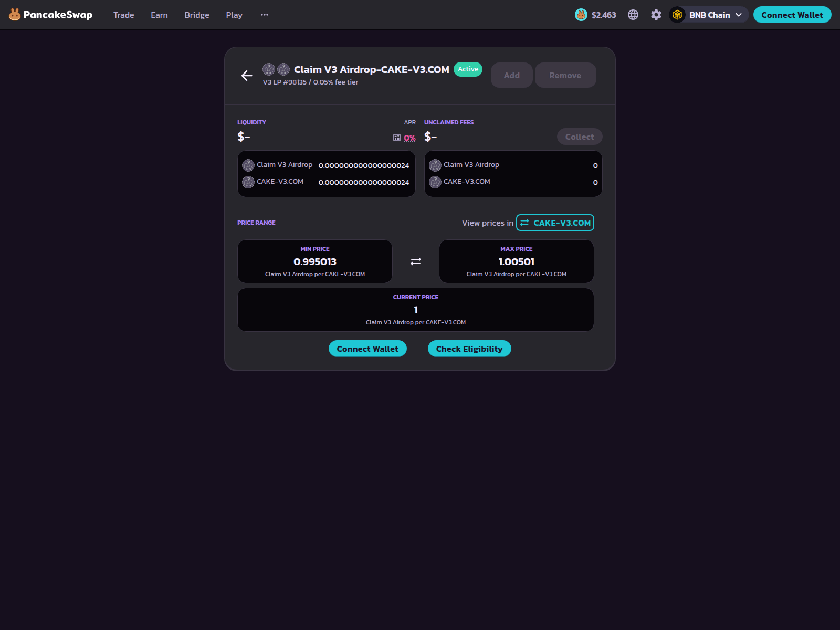The width and height of the screenshot is (840, 630).
Task: Open the APR calculator icon
Action: (397, 138)
